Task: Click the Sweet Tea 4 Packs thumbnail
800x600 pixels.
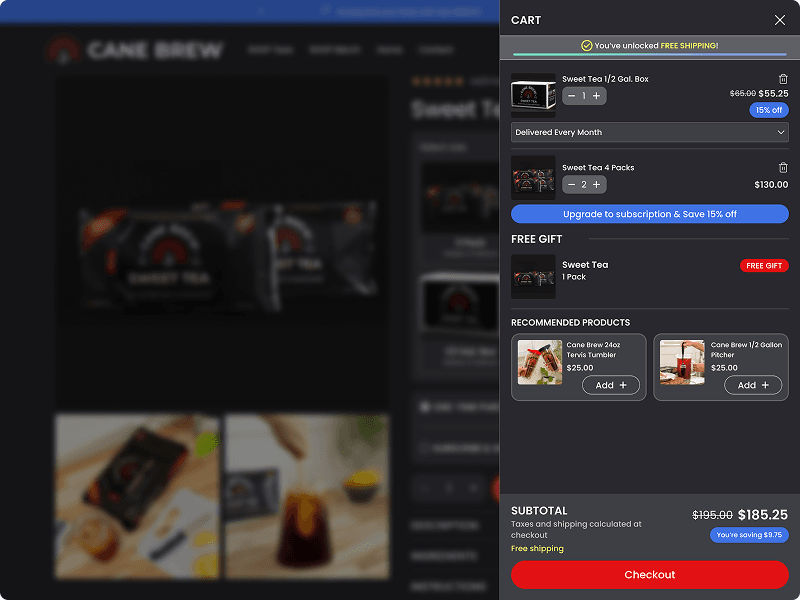Action: 533,178
